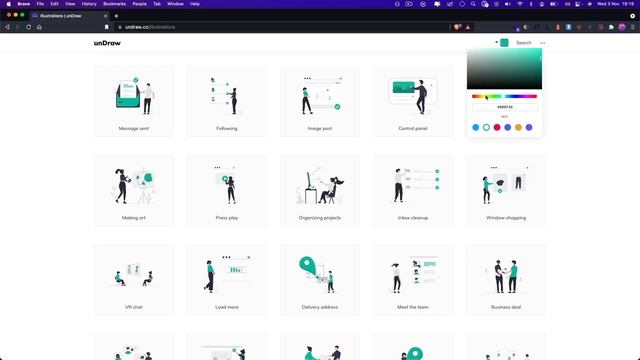The width and height of the screenshot is (640, 360).
Task: Pick a shade in the saturation gradient area
Action: coord(504,69)
